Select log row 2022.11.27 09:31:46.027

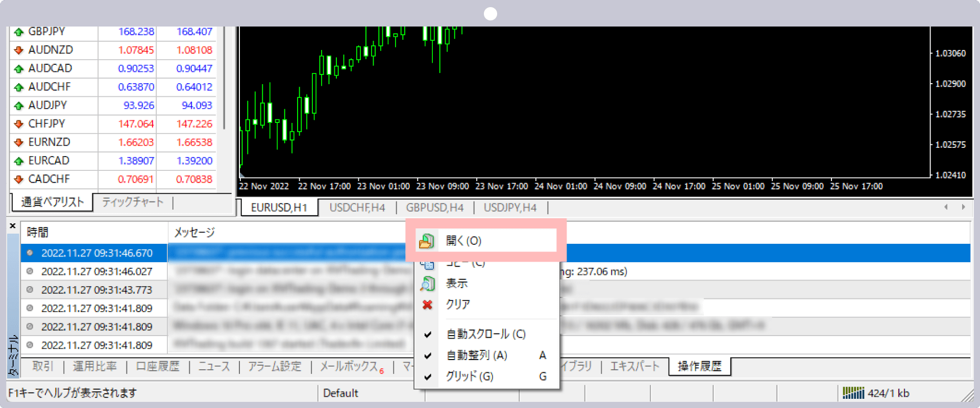pos(495,271)
